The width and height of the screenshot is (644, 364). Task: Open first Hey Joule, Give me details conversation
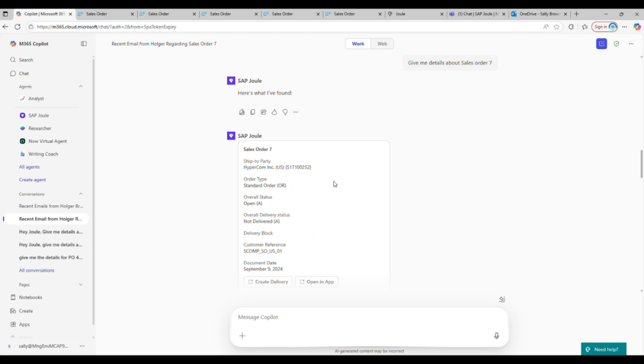(x=50, y=232)
